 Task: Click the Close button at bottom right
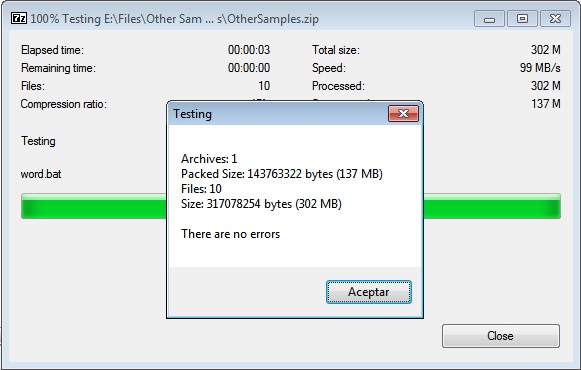click(501, 336)
